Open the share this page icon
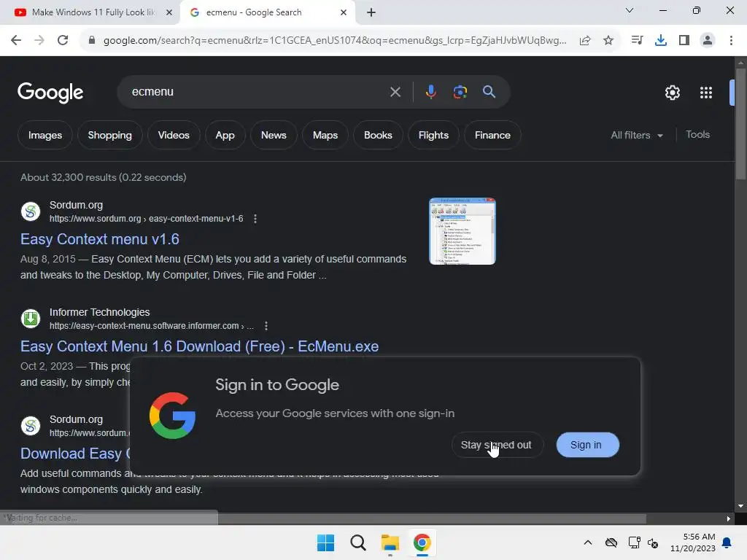 585,41
